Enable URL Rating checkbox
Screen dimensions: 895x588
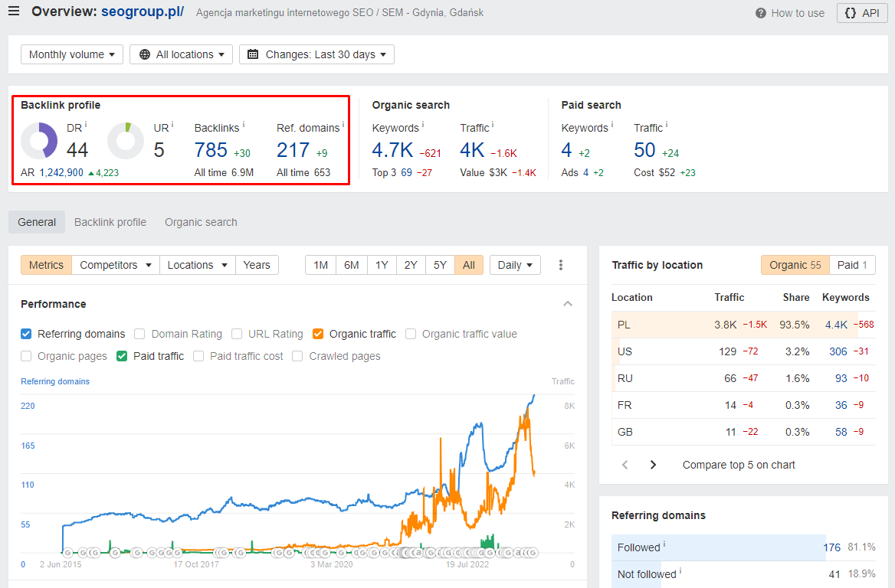[x=237, y=335]
